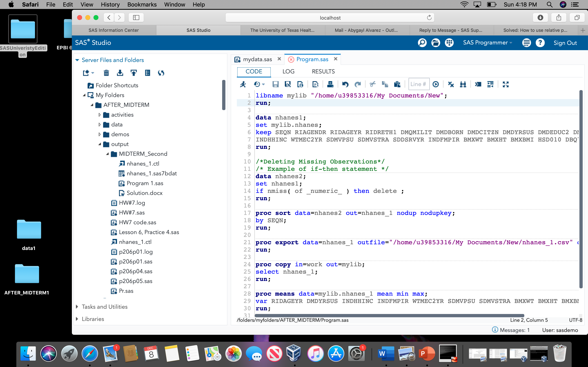Image resolution: width=588 pixels, height=367 pixels.
Task: Click the Refresh icon in files panel
Action: (x=161, y=73)
